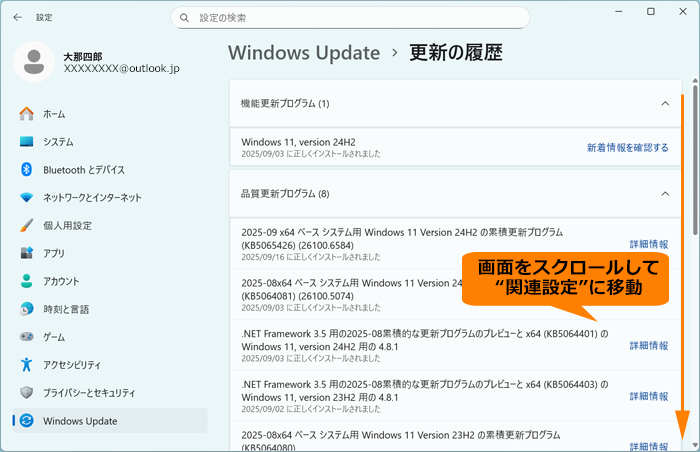Screen dimensions: 700x452
Task: Select KB5064081 update entry text
Action: pos(351,289)
